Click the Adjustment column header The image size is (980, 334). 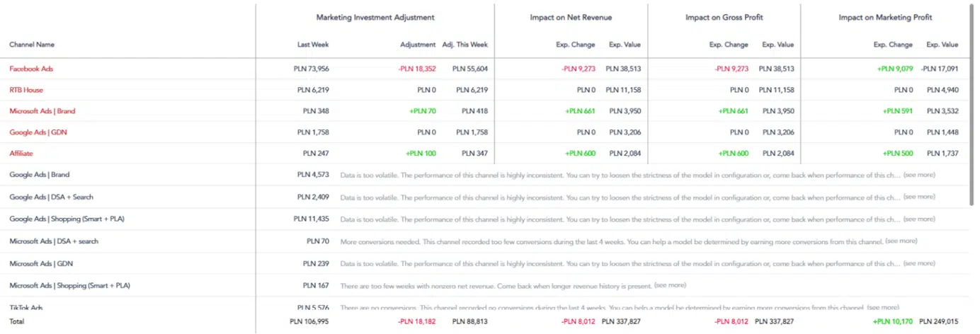418,45
